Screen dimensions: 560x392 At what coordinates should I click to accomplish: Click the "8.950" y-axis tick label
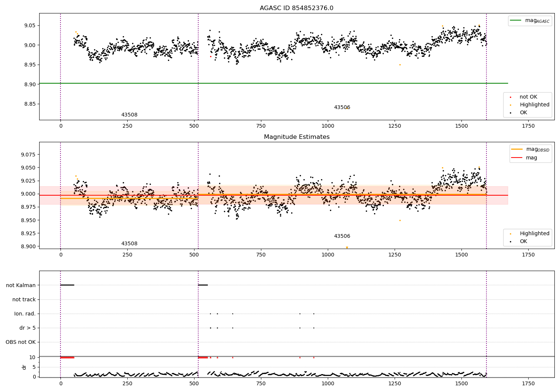[x=28, y=220]
